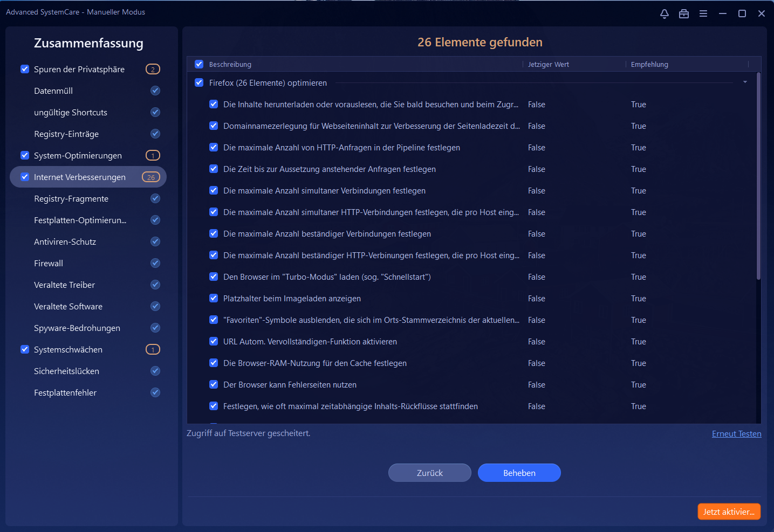774x532 pixels.
Task: Click the count badge next to System-Optimierungen
Action: 153,155
